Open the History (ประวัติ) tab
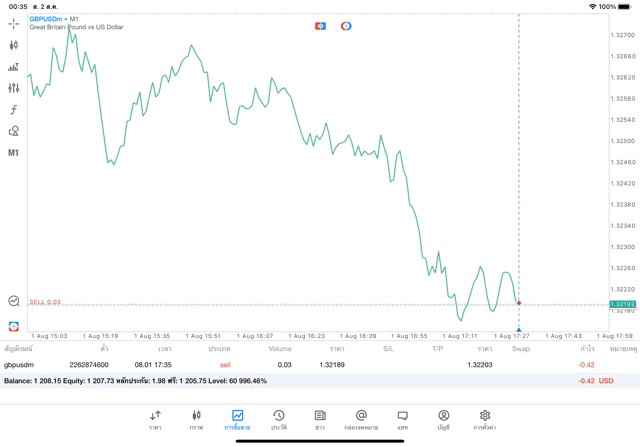 [x=279, y=419]
